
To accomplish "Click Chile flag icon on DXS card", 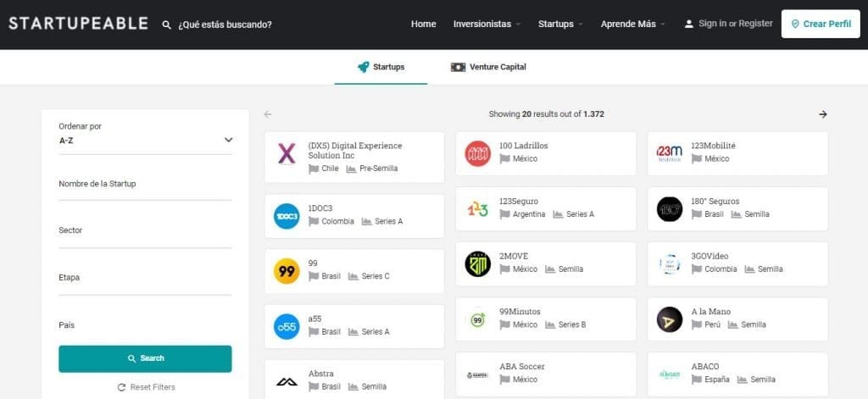I will [314, 169].
